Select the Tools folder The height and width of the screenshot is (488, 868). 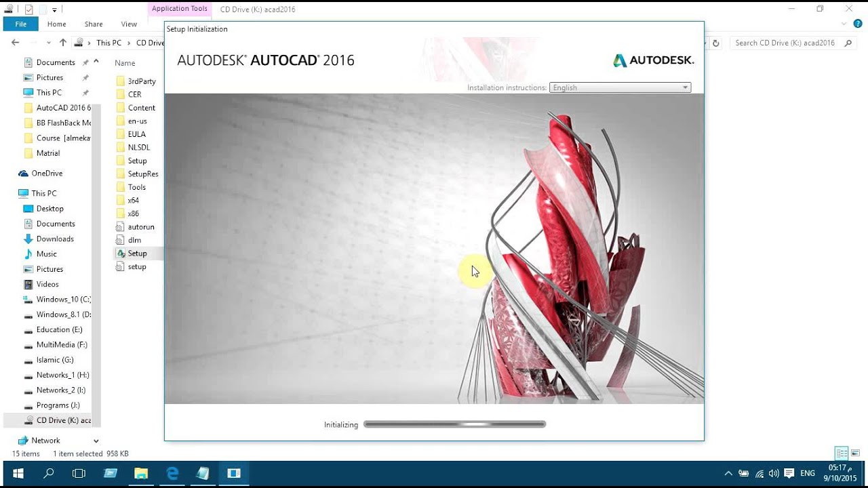click(x=131, y=187)
